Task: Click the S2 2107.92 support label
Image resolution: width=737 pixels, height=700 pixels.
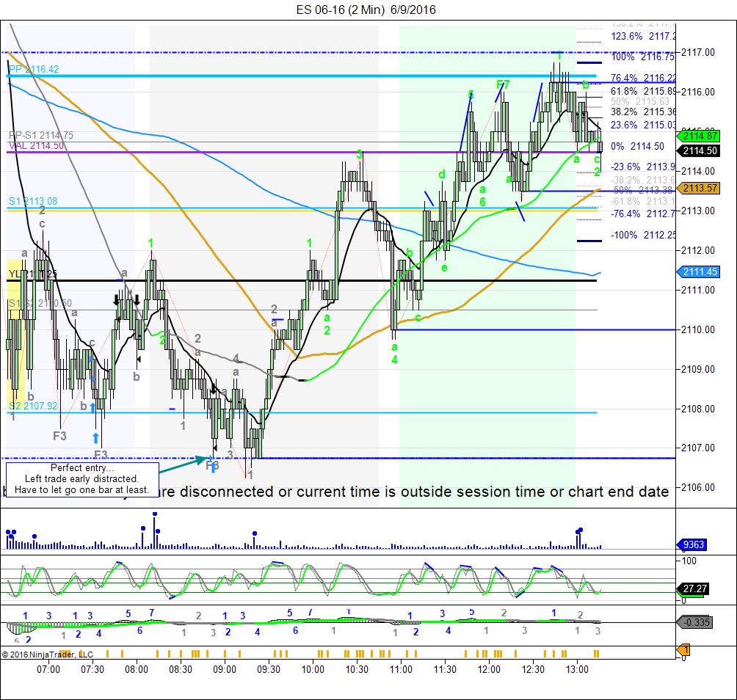Action: coord(33,406)
